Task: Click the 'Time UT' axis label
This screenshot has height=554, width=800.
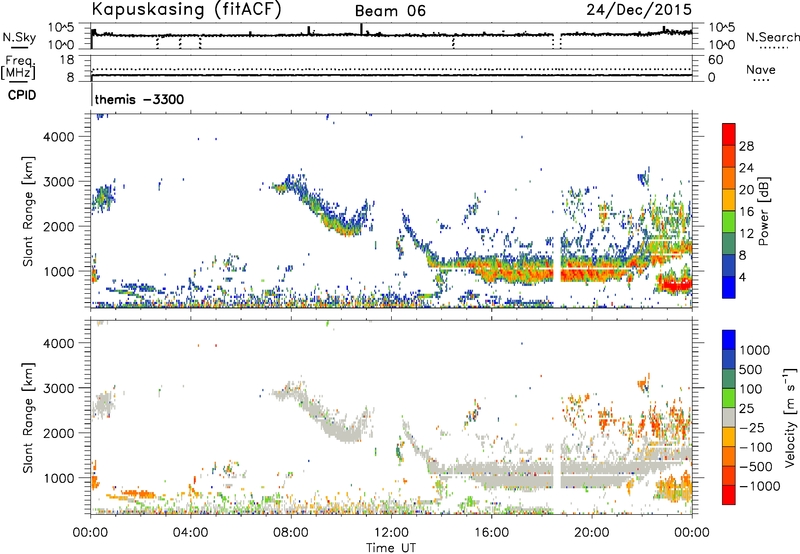Action: coord(391,548)
